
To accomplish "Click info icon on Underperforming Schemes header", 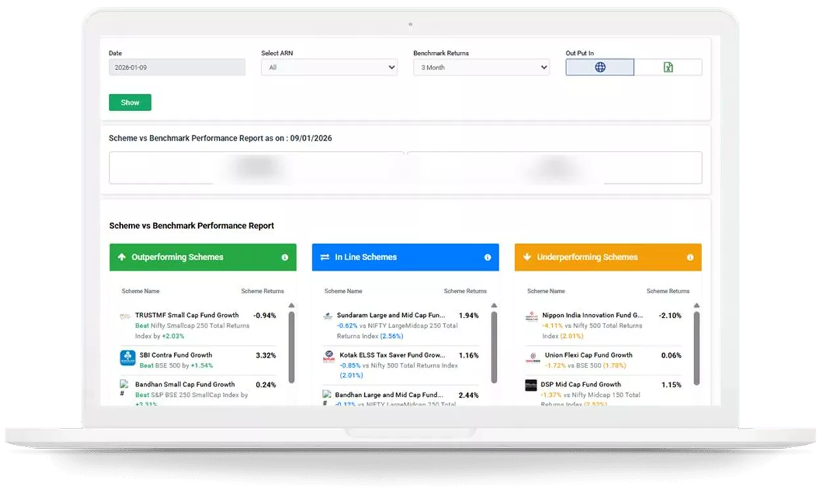I will click(690, 257).
